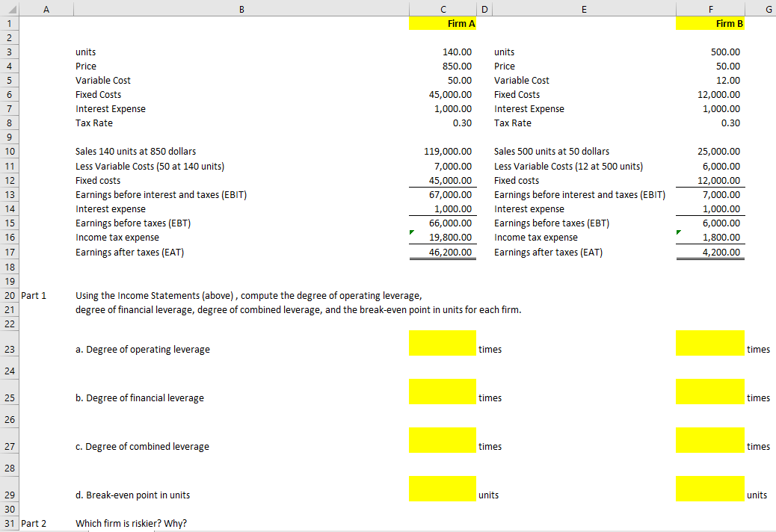Image resolution: width=776 pixels, height=532 pixels.
Task: Select column B header
Action: pyautogui.click(x=241, y=9)
